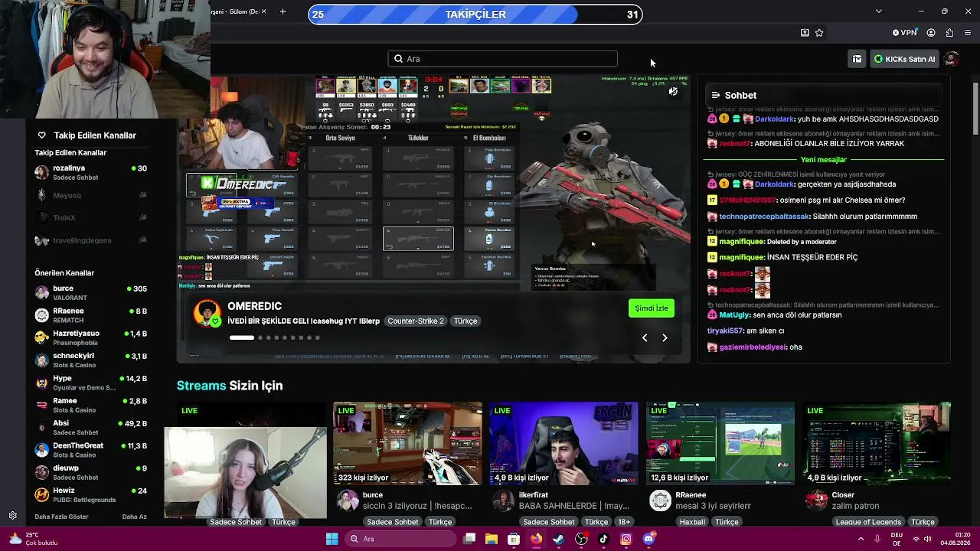980x551 pixels.
Task: Click the chat panel scrollbar
Action: click(x=975, y=107)
